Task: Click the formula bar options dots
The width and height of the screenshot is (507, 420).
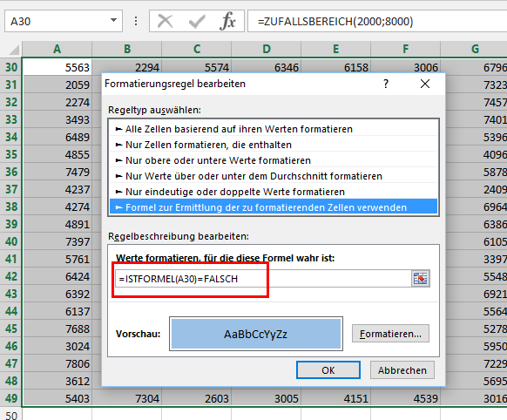Action: [136, 21]
